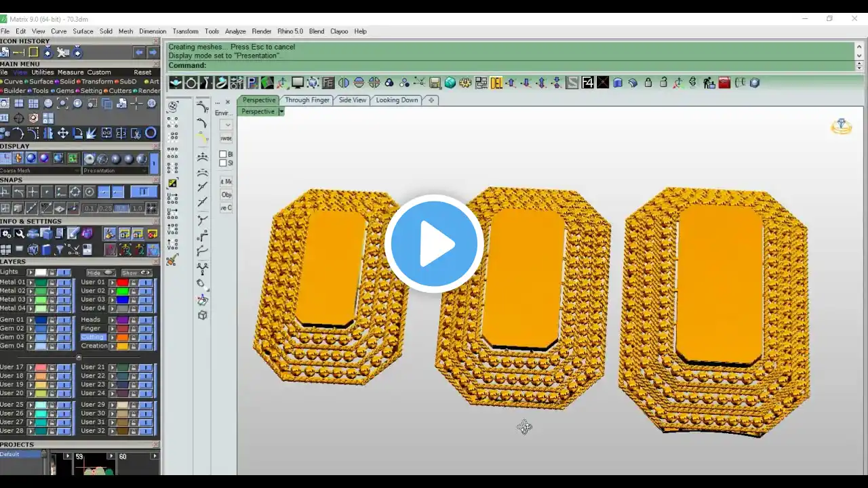
Task: Click the red color swatch of User 01
Action: (x=122, y=283)
